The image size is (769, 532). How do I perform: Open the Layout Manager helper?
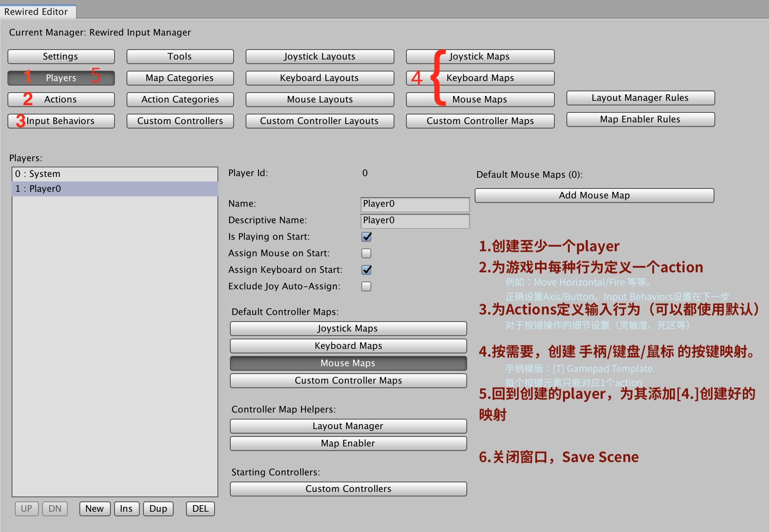tap(348, 426)
